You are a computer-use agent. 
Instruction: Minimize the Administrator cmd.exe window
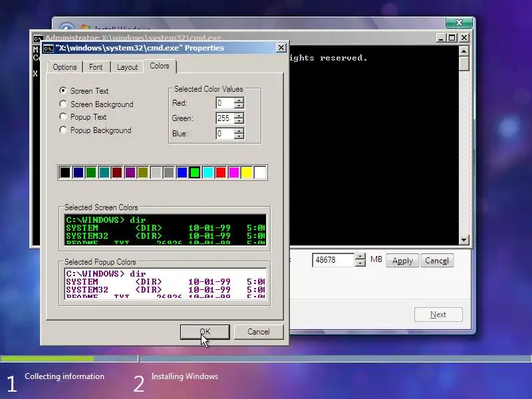[441, 38]
